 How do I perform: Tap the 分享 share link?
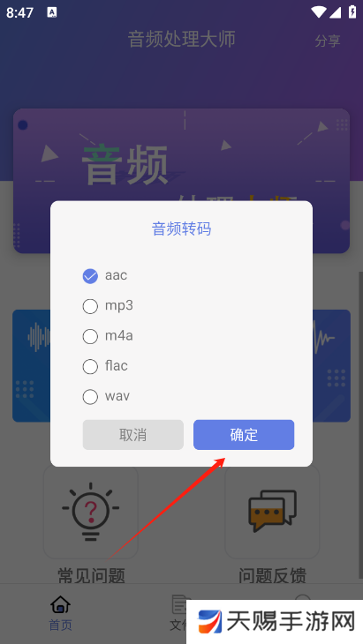(328, 41)
